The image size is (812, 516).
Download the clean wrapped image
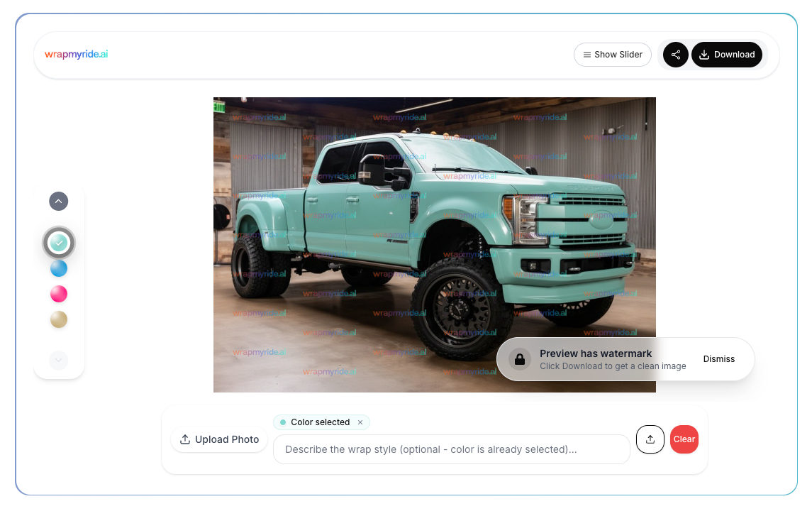pos(727,55)
